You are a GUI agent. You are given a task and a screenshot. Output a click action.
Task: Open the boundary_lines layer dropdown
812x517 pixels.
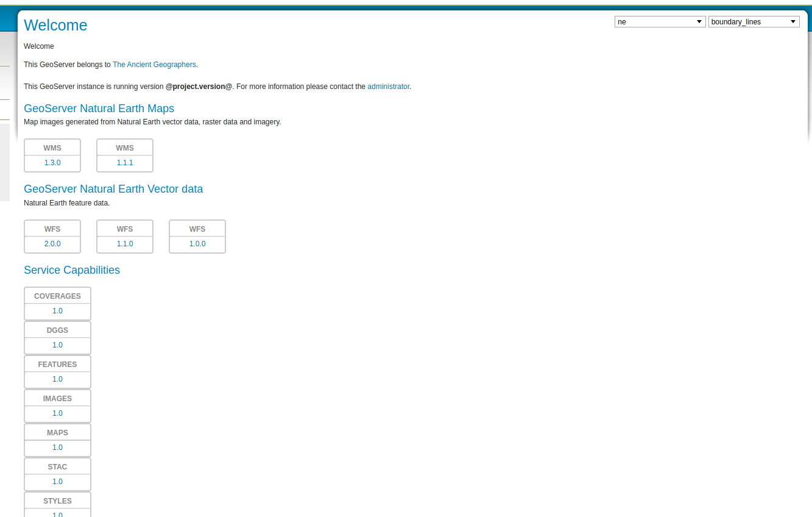tap(754, 22)
